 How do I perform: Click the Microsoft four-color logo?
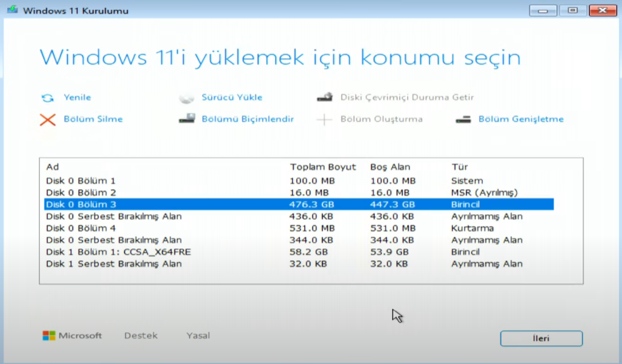[x=49, y=335]
